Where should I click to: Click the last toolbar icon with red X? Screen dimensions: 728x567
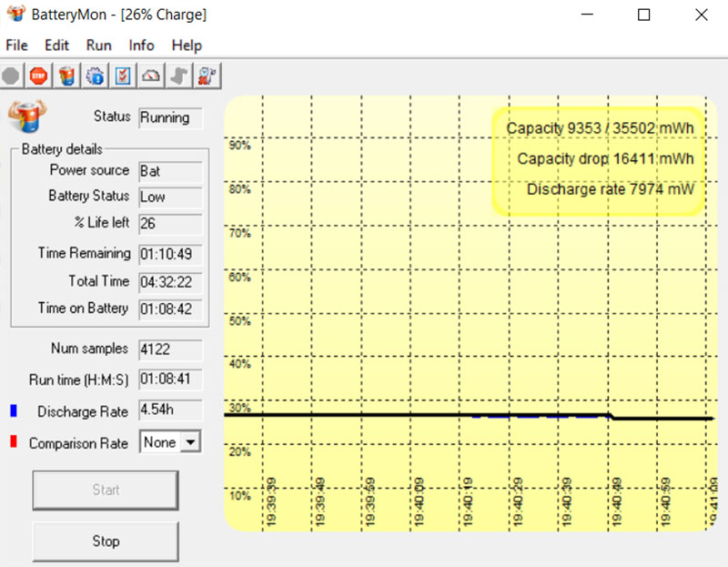(x=208, y=76)
